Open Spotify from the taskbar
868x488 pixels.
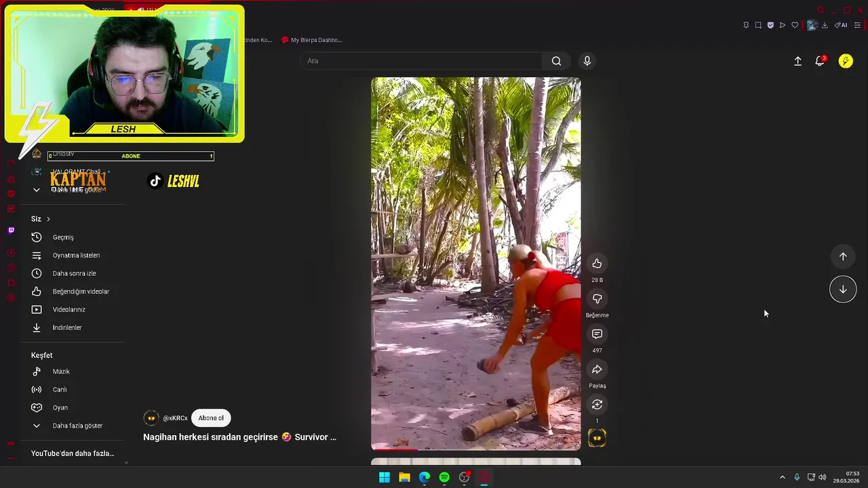pyautogui.click(x=444, y=477)
